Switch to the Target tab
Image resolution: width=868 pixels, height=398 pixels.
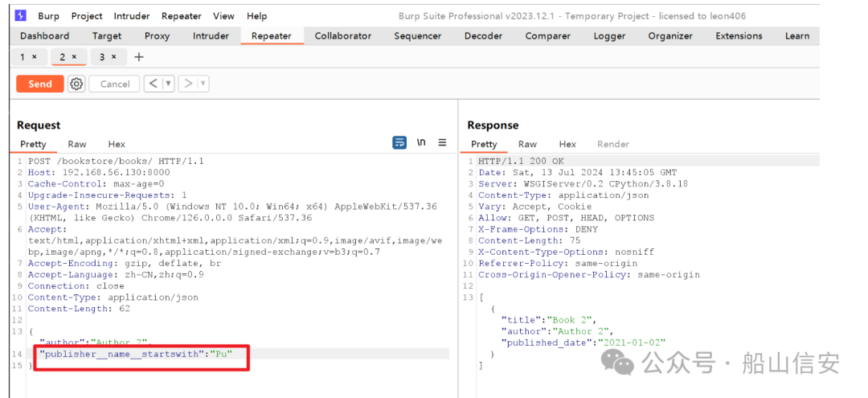(107, 36)
